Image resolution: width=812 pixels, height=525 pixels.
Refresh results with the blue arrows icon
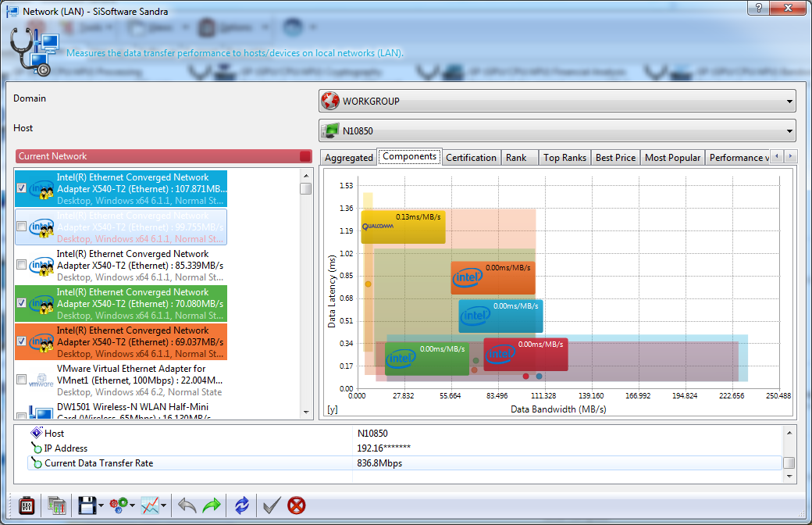(242, 505)
